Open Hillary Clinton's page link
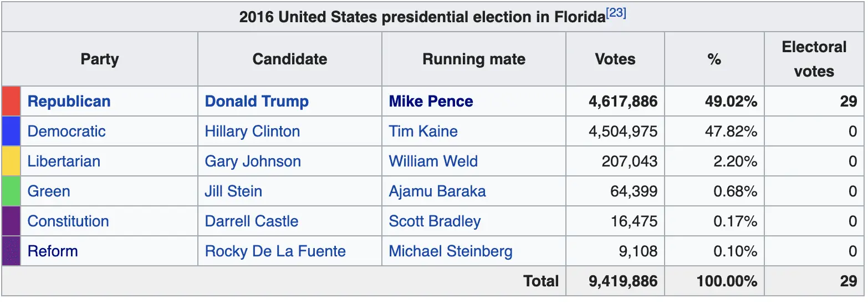The image size is (868, 303). pos(252,132)
